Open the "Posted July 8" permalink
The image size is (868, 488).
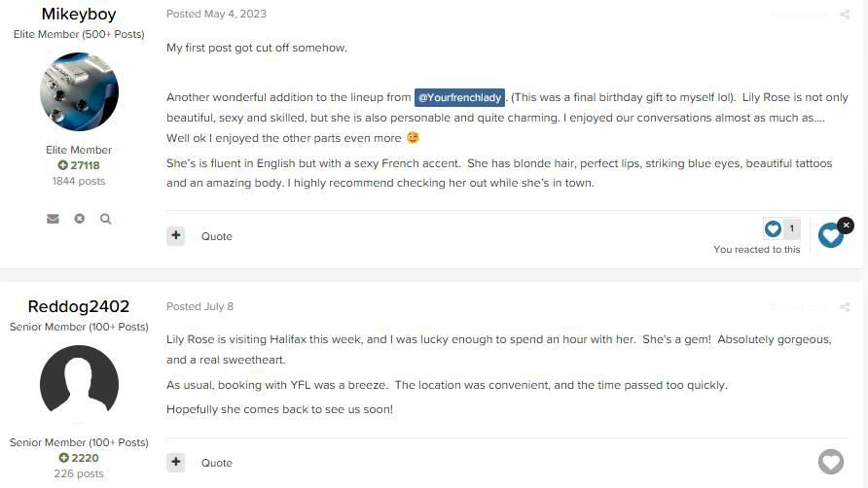click(199, 307)
